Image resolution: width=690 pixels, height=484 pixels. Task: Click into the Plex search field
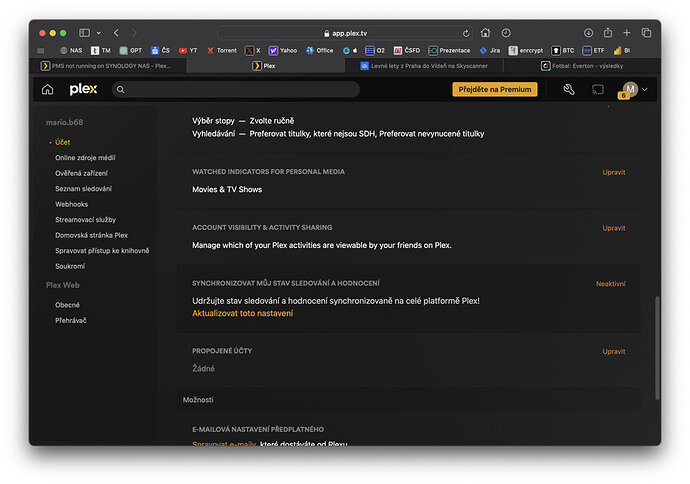[235, 89]
